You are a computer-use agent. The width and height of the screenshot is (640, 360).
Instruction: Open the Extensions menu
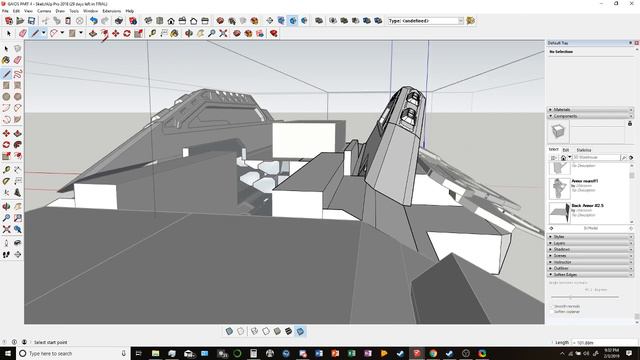point(111,11)
